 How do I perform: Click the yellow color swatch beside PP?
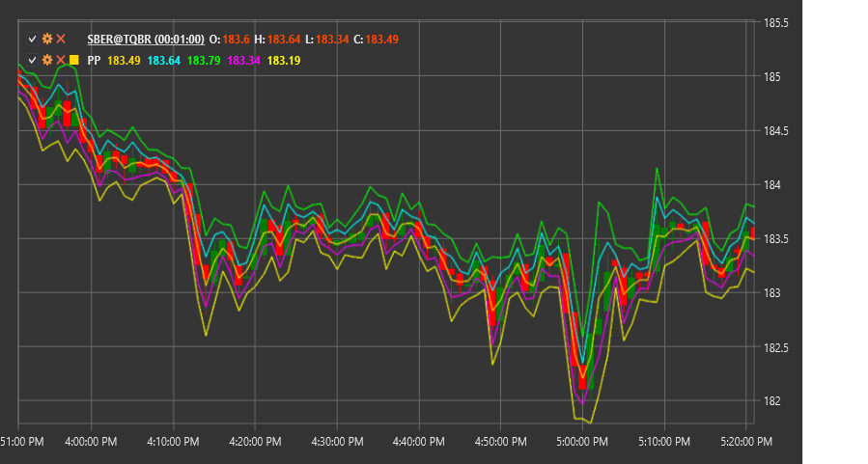click(74, 60)
